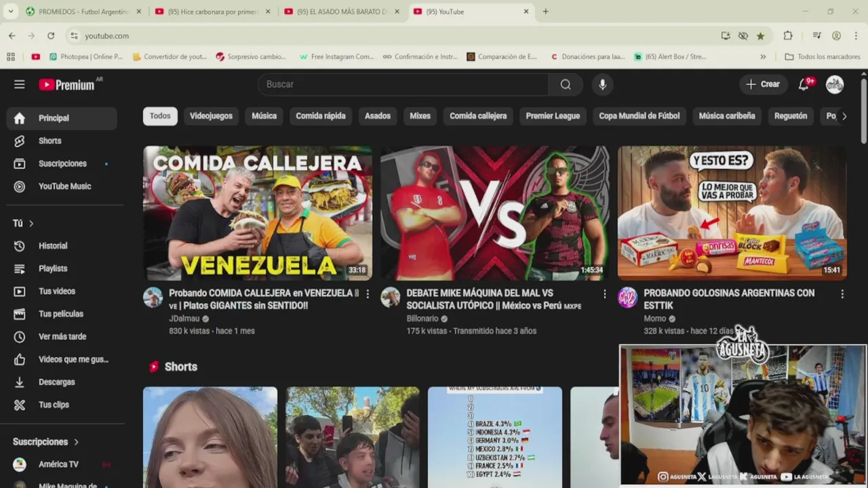Open options menu for Momo golosinas video

pos(842,294)
